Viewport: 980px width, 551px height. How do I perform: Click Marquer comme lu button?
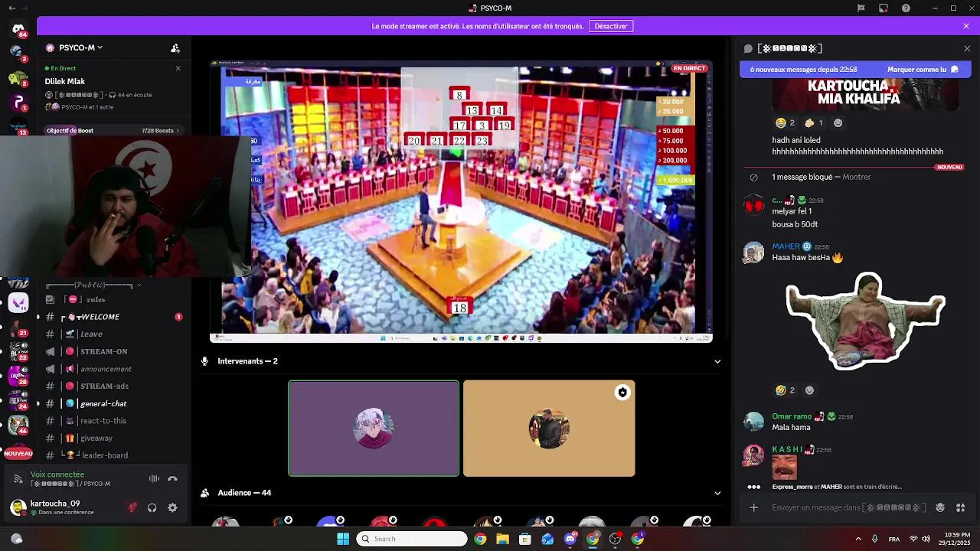[x=923, y=69]
